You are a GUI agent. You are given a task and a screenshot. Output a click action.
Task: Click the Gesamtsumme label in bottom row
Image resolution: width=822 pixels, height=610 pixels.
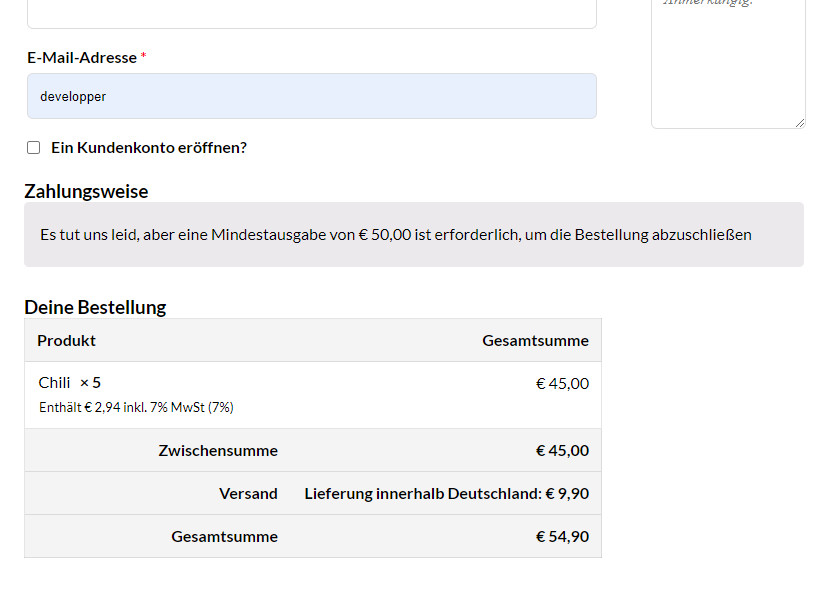point(224,536)
